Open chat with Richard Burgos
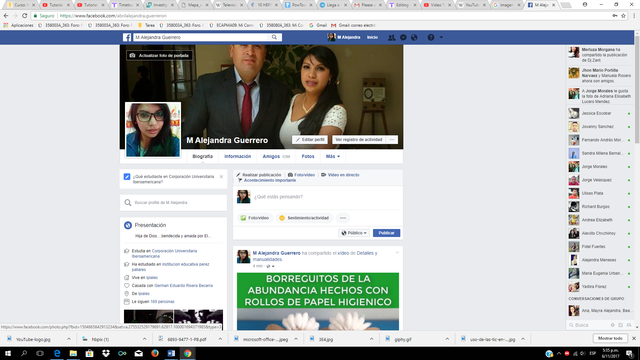This screenshot has height=360, width=640. click(x=600, y=207)
